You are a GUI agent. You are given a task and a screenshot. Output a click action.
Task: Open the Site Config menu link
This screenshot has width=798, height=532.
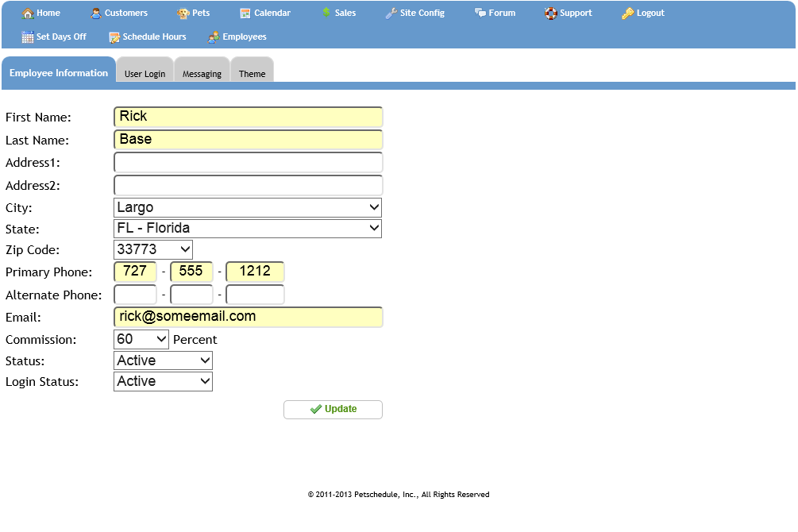pyautogui.click(x=422, y=13)
